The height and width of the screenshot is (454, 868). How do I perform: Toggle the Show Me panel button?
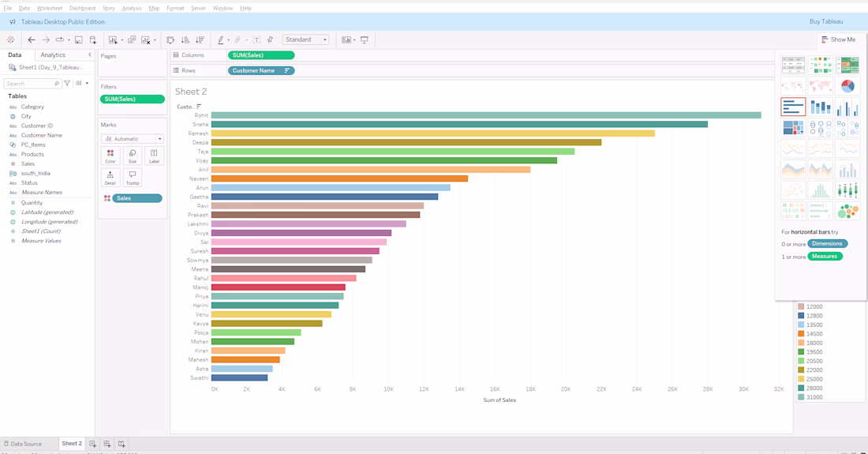click(838, 39)
